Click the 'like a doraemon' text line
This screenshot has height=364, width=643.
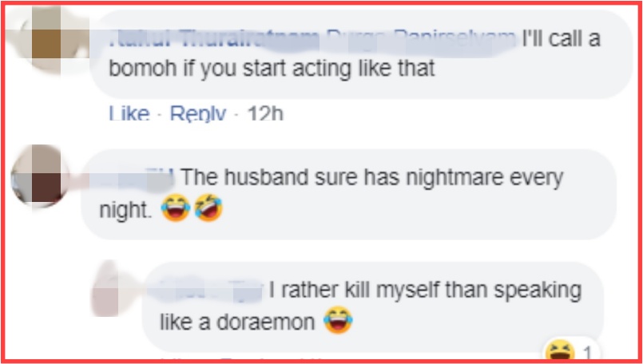coord(237,322)
